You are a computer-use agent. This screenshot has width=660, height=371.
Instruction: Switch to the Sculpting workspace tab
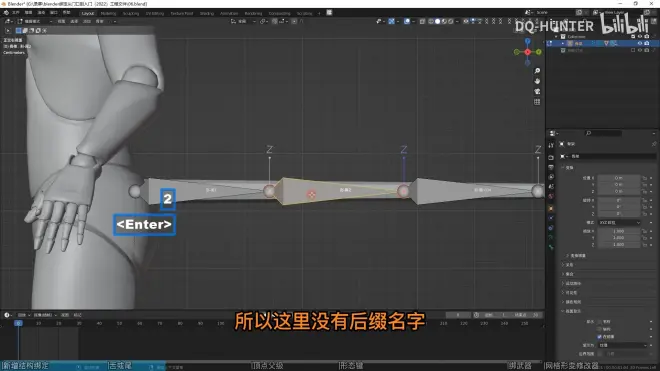coord(131,13)
